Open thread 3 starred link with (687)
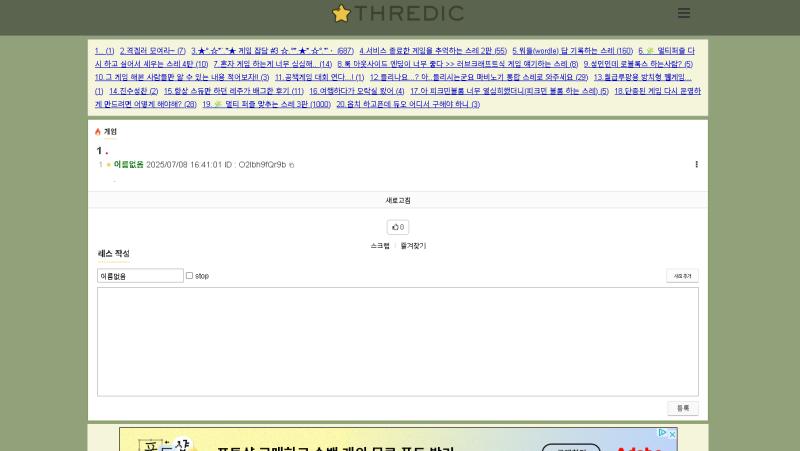800x451 pixels. pos(272,51)
